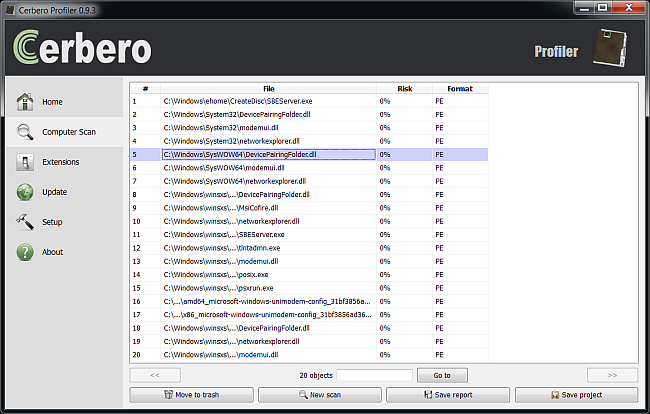Click the Cerbero Profiler title bar icon
Viewport: 650px width, 414px height.
10,10
